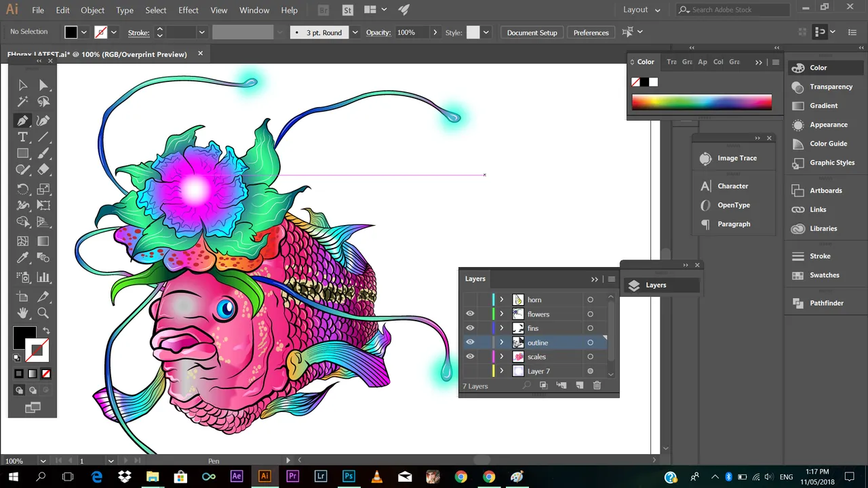Hide the fins layer
868x488 pixels.
click(x=470, y=328)
